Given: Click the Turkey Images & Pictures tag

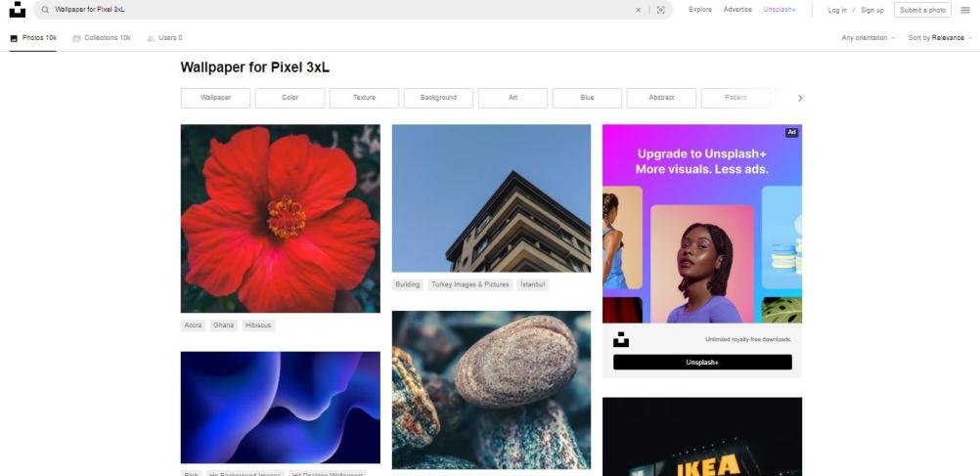Looking at the screenshot, I should coord(470,284).
